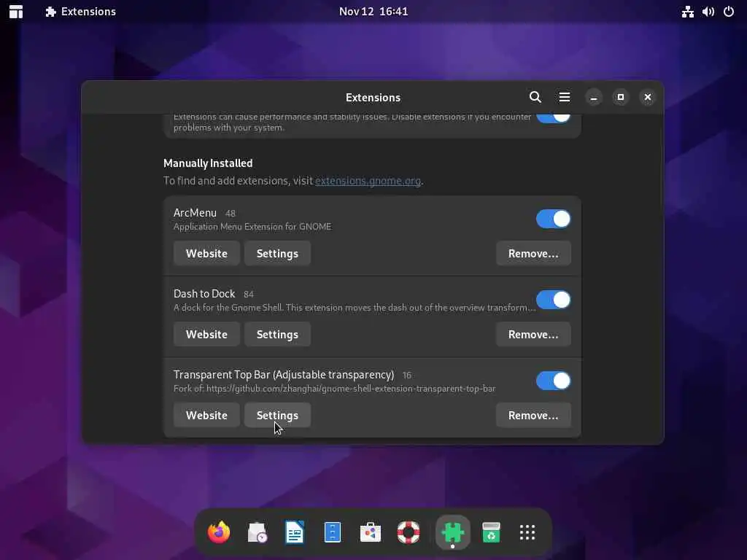
Task: Click the 'Manually Installed' heading
Action: point(208,163)
